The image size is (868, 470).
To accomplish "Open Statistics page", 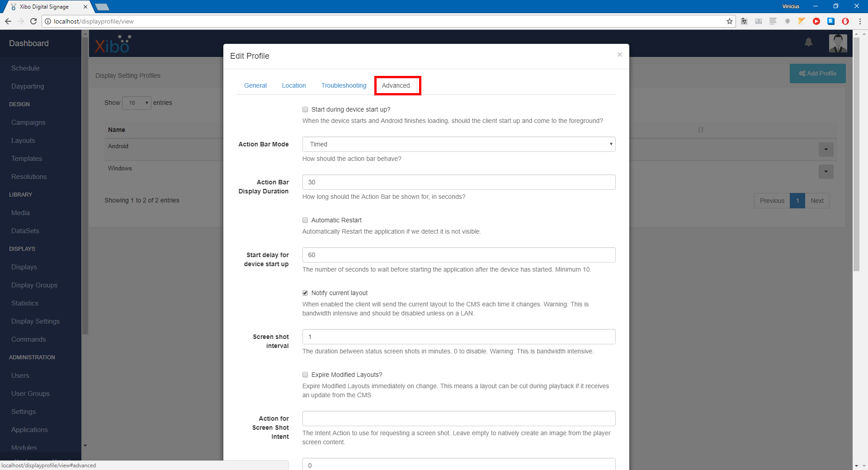I will coord(25,303).
